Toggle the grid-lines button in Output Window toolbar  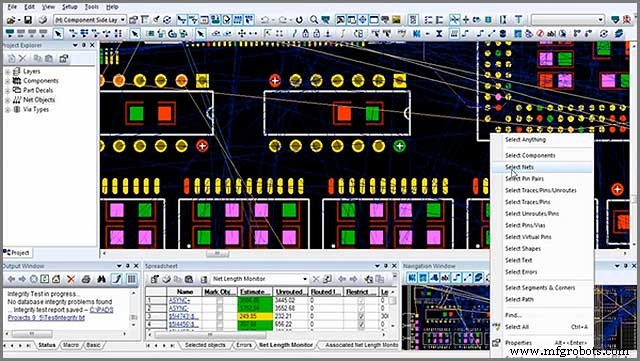tap(131, 279)
